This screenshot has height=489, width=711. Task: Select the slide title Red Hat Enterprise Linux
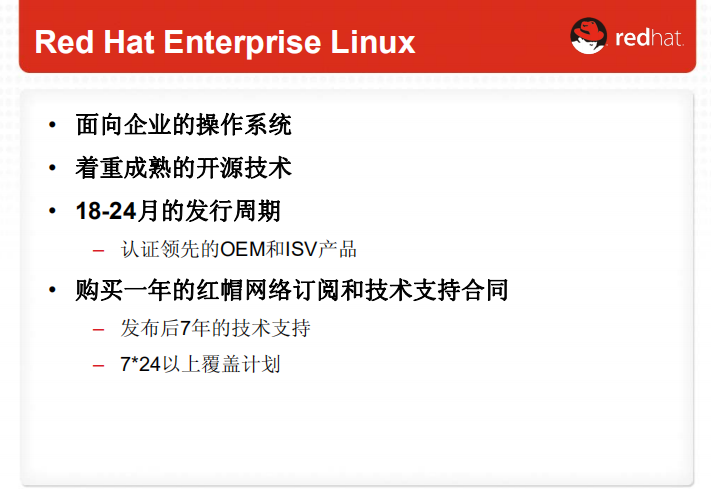click(224, 43)
